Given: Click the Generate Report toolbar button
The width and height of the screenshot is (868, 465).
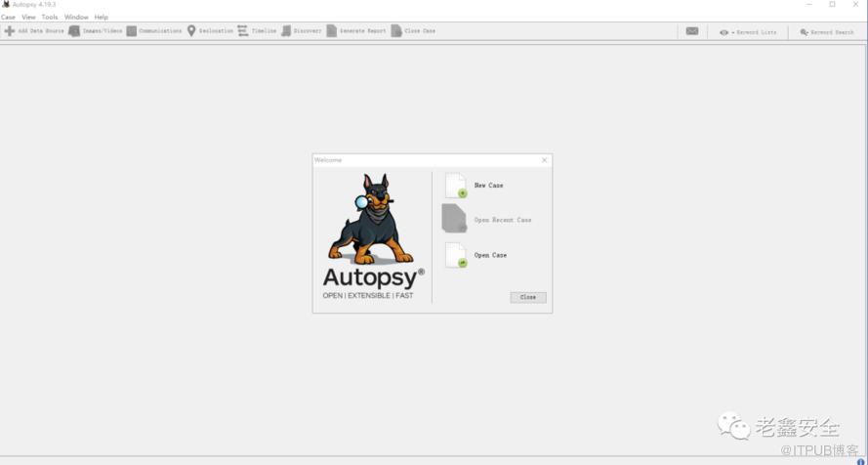Looking at the screenshot, I should (x=356, y=31).
